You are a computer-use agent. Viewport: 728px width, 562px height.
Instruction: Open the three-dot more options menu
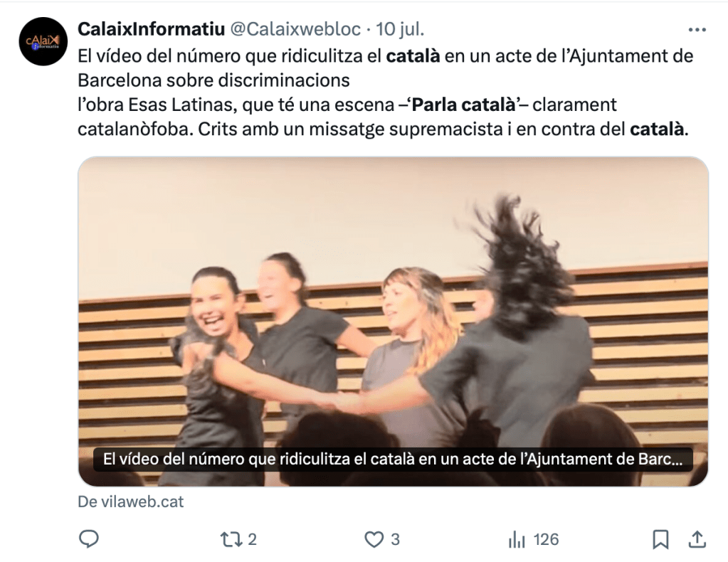[697, 30]
